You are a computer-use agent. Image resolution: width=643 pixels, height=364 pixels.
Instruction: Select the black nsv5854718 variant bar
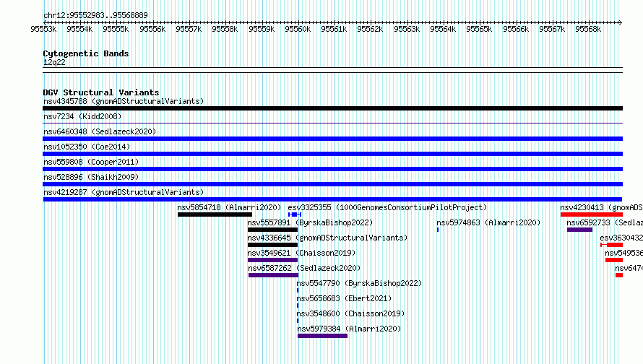click(x=215, y=214)
